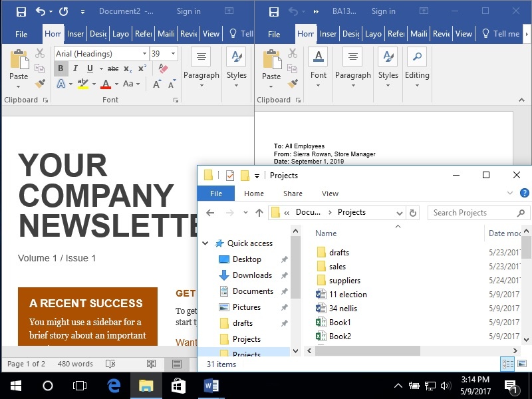Click the red Font Color button
Image resolution: width=532 pixels, height=399 pixels.
point(105,84)
